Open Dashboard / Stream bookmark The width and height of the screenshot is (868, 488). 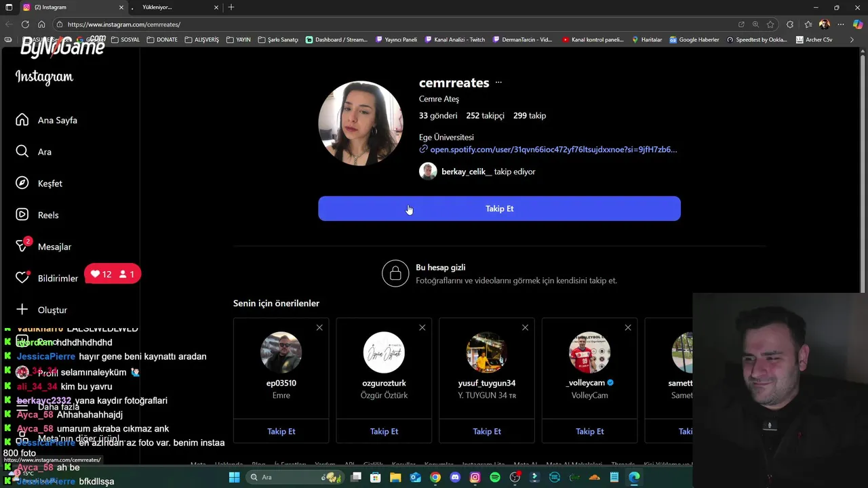coord(337,39)
